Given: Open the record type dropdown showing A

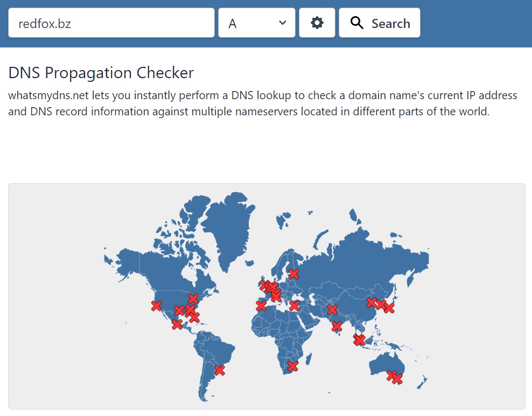Looking at the screenshot, I should coord(257,23).
